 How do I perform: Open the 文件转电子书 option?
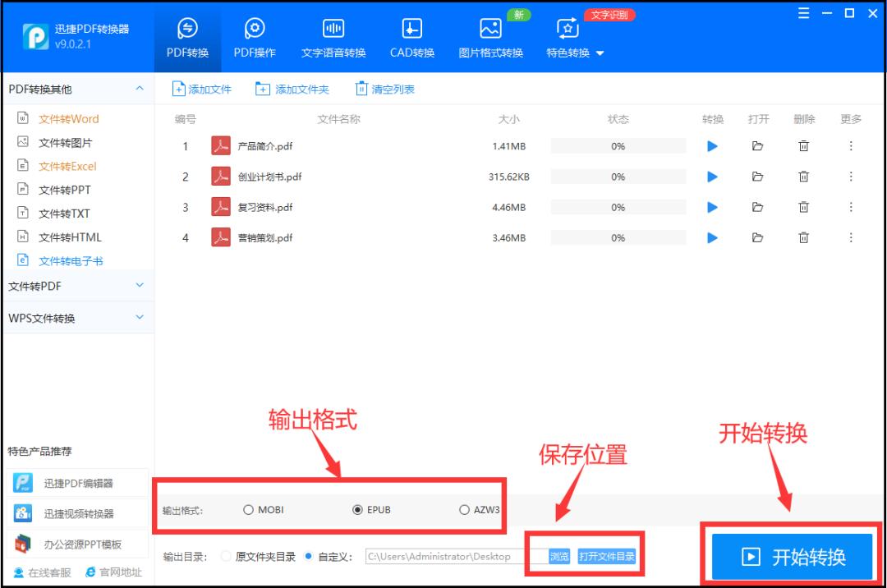[61, 260]
